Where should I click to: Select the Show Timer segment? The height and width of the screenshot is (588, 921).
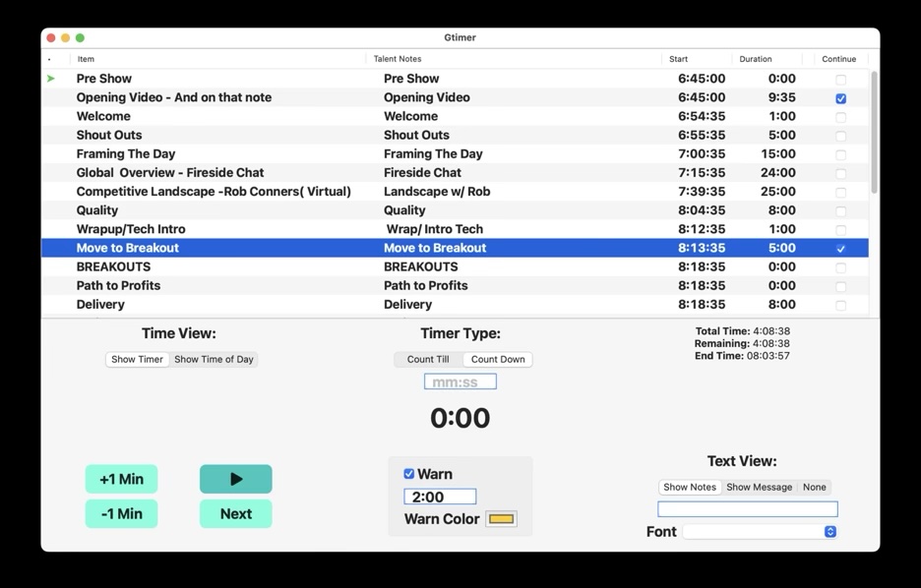coord(137,360)
